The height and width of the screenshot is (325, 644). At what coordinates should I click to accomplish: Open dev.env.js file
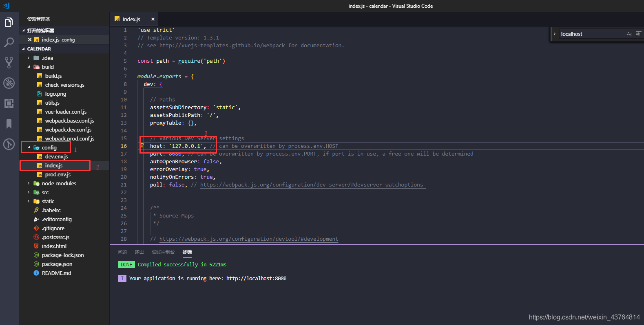[x=56, y=156]
